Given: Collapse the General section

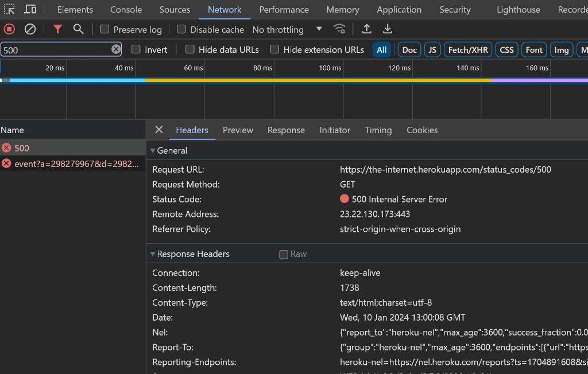Looking at the screenshot, I should pyautogui.click(x=153, y=150).
